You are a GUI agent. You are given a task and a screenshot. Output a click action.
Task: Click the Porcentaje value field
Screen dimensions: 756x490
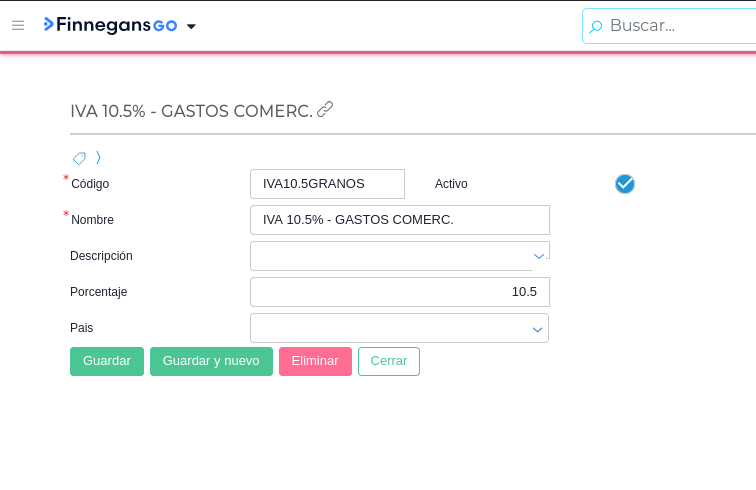coord(400,292)
